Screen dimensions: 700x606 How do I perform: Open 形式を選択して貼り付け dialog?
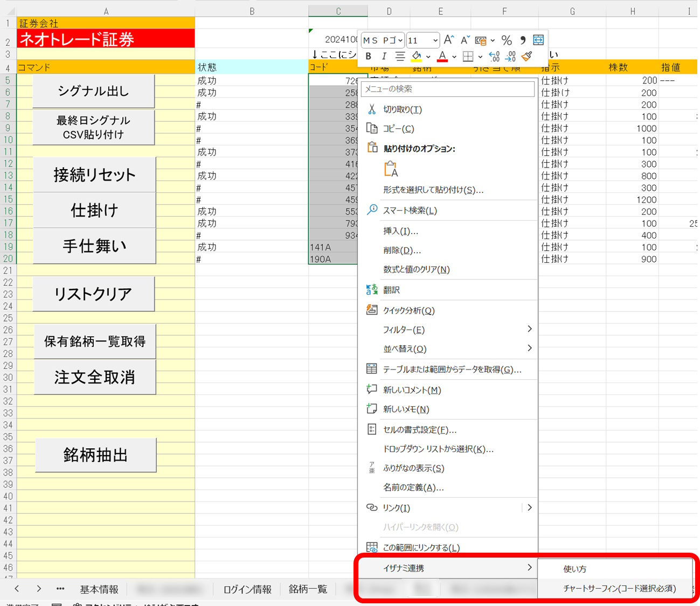click(x=448, y=190)
